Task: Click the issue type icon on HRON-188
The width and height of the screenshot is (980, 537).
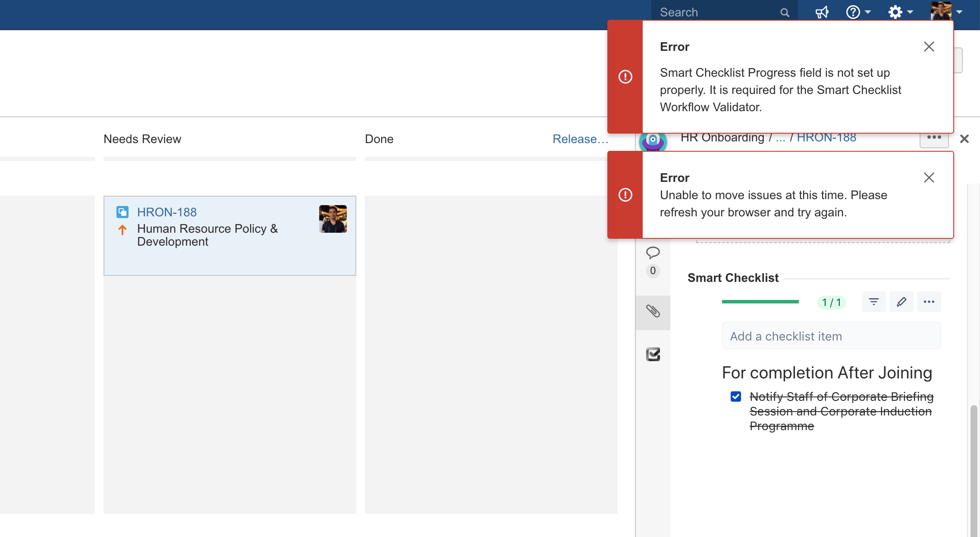Action: (122, 212)
